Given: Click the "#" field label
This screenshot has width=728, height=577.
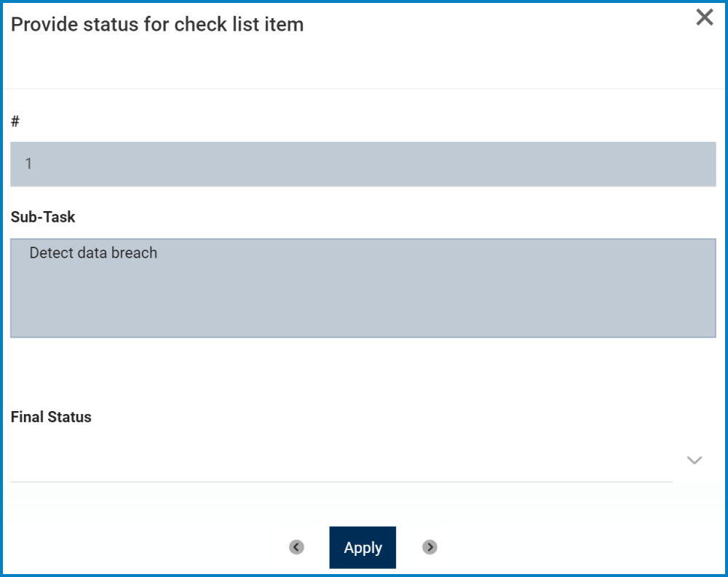Looking at the screenshot, I should pos(15,122).
